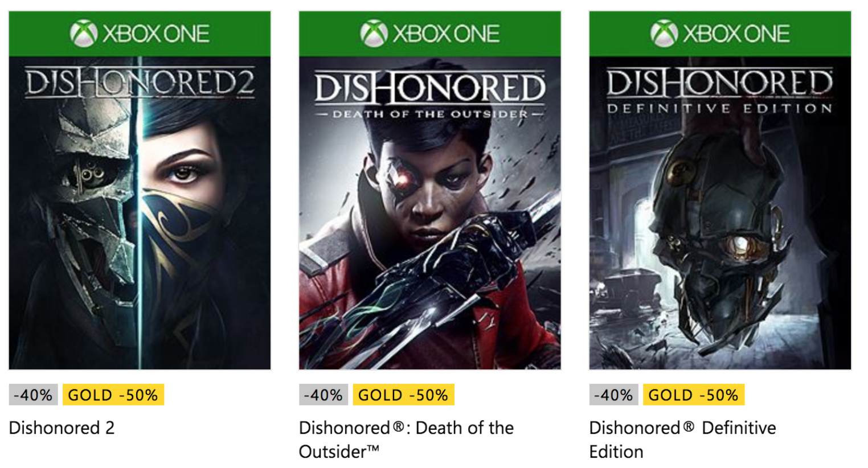Click the Xbox sphere logo above Death of the Outsider
This screenshot has height=468, width=868.
tap(374, 33)
